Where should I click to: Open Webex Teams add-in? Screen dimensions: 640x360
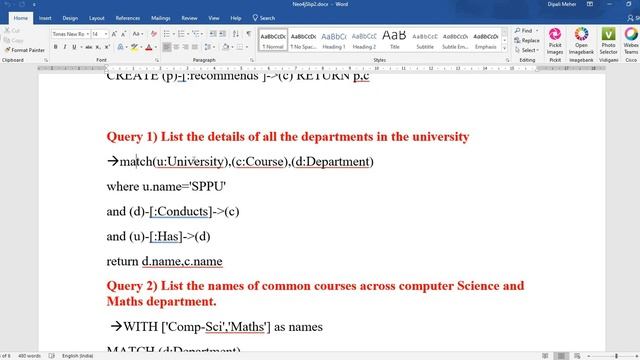pos(631,41)
